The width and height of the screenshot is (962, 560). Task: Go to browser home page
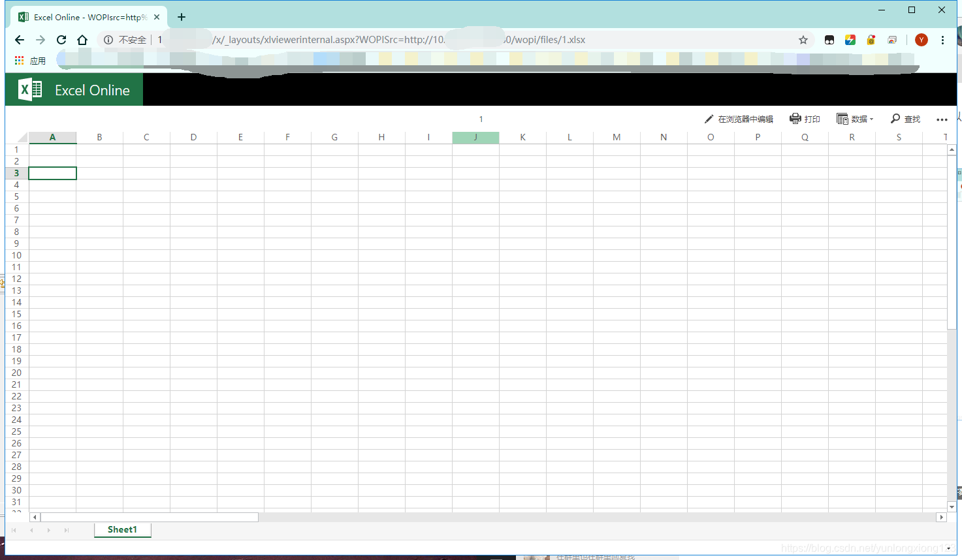pos(82,40)
